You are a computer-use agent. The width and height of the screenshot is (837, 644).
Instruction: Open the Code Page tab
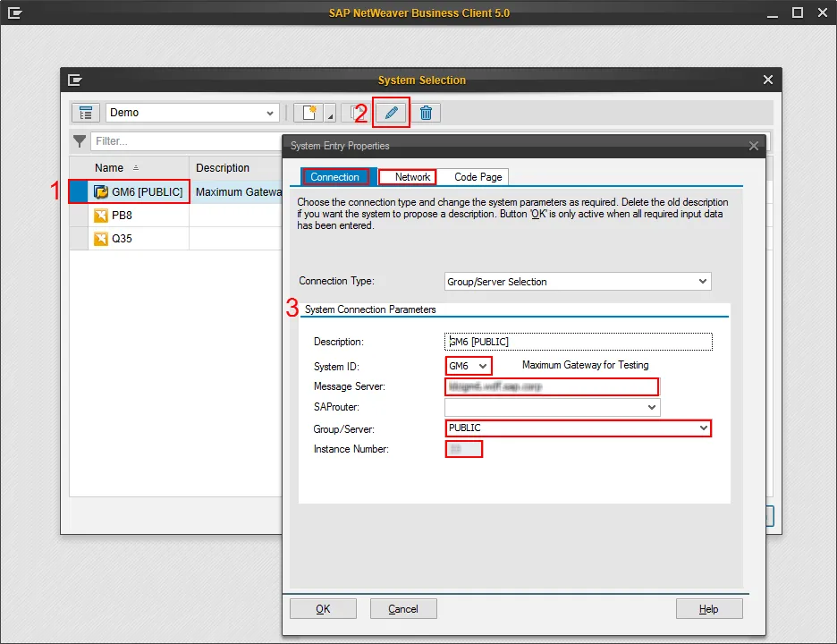tap(474, 177)
